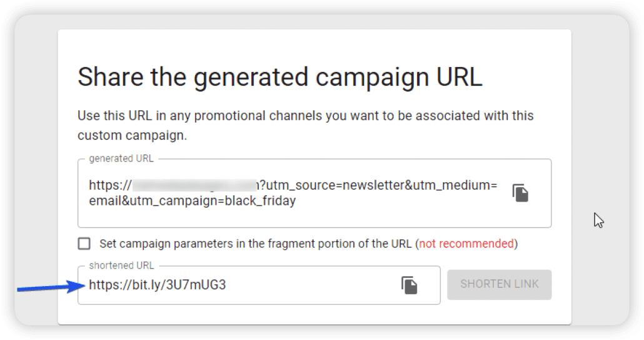644x340 pixels.
Task: Click the red 'not recommended' text
Action: click(x=466, y=244)
